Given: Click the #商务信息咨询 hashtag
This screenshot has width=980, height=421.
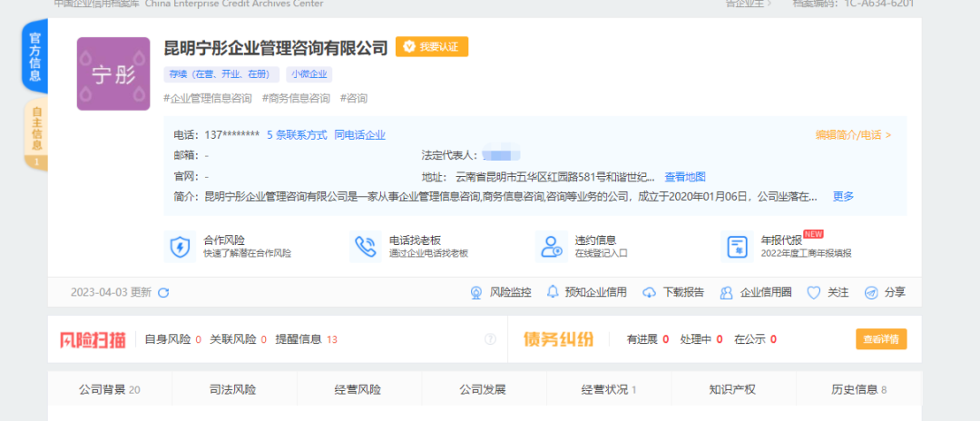Looking at the screenshot, I should pos(296,98).
